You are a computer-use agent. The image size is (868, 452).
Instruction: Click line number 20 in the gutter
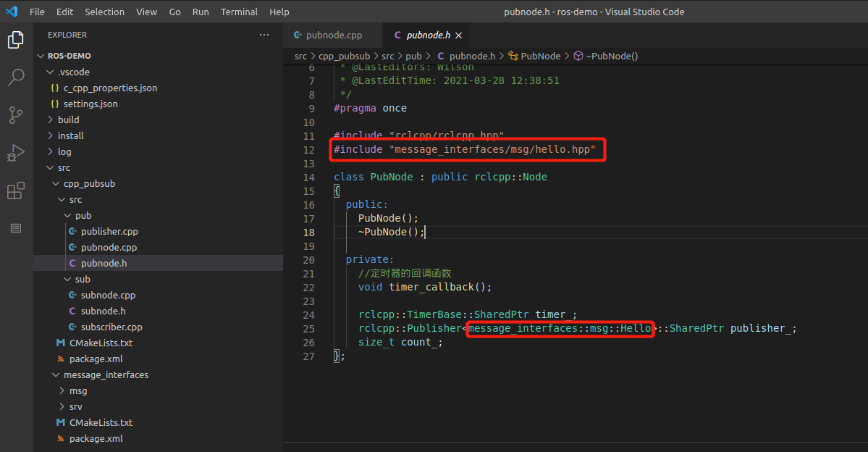click(308, 260)
